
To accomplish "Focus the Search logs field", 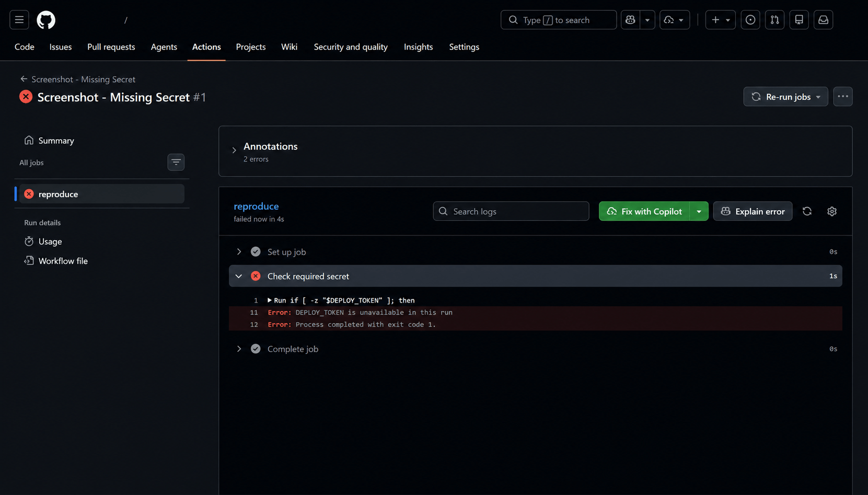I will click(x=511, y=211).
